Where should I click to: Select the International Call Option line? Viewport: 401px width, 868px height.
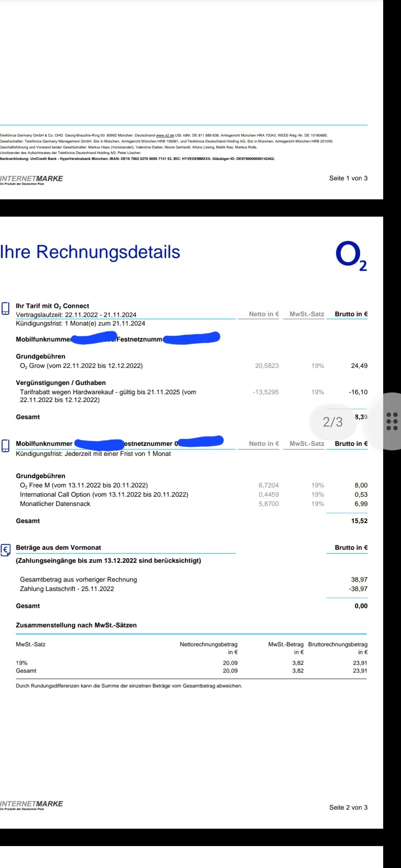(104, 494)
